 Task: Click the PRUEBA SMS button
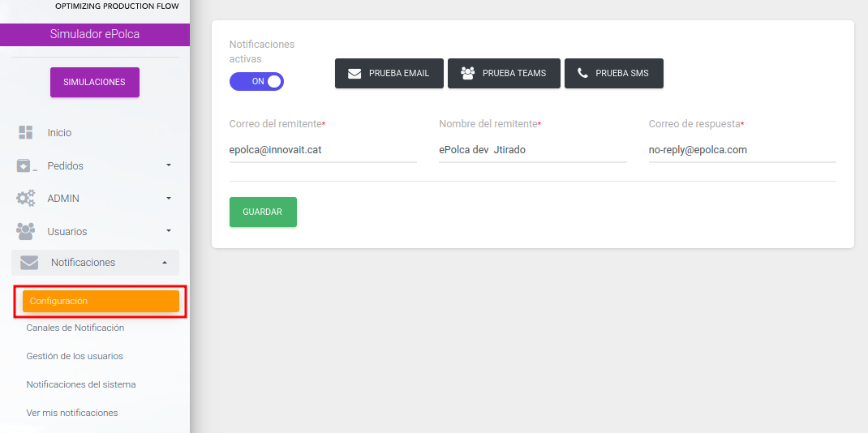[x=614, y=74]
